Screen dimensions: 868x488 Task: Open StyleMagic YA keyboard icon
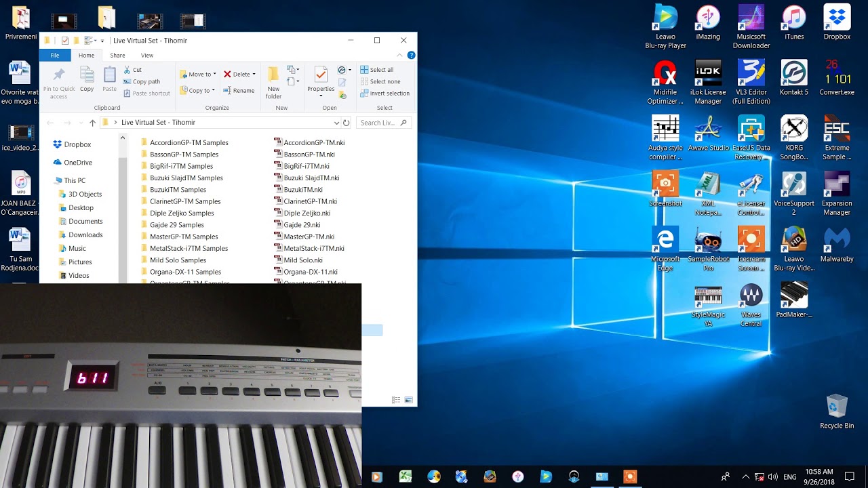coord(708,305)
